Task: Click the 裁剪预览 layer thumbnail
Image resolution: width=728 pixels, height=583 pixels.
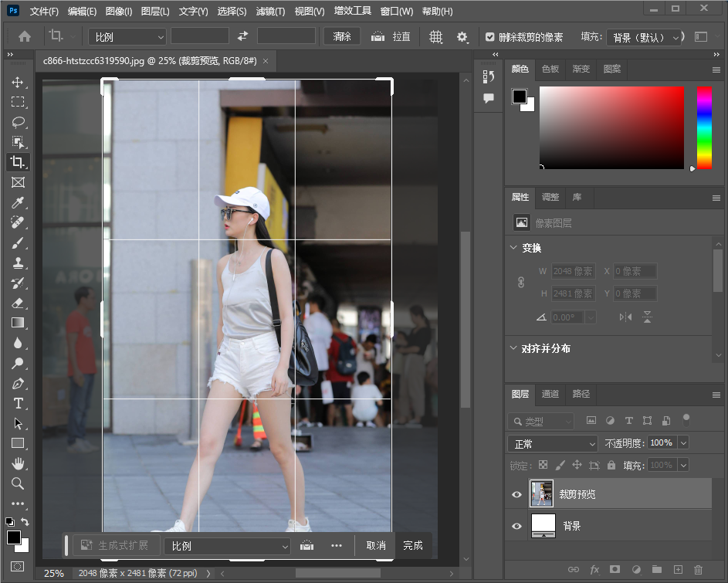Action: (x=541, y=494)
